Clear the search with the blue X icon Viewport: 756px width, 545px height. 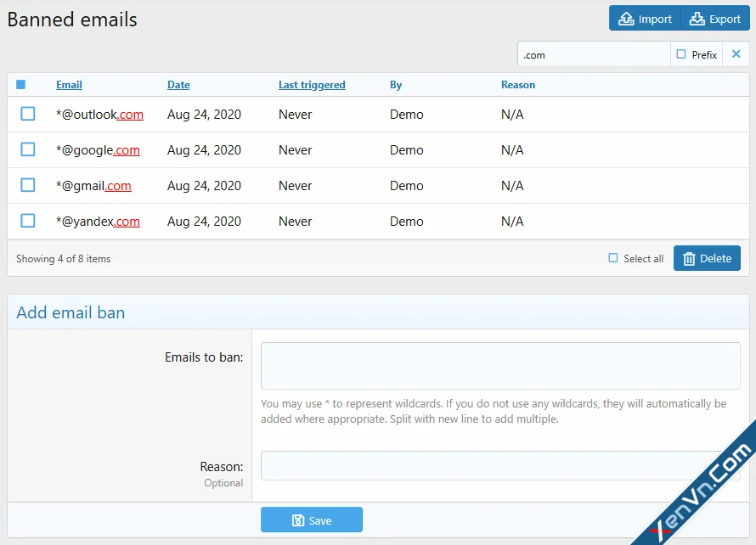click(x=736, y=53)
